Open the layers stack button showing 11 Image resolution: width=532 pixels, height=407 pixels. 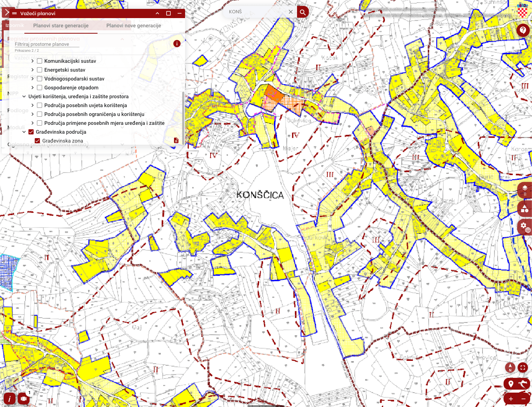point(525,190)
